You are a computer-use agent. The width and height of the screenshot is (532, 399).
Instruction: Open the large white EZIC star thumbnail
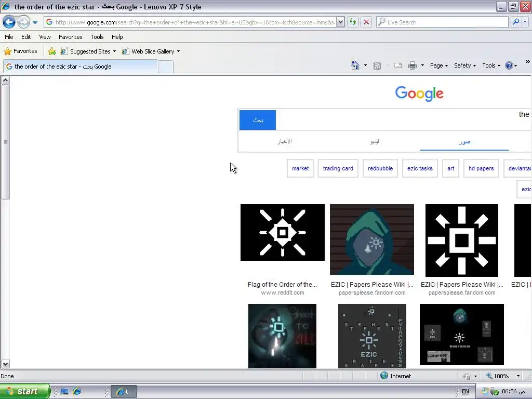click(461, 241)
